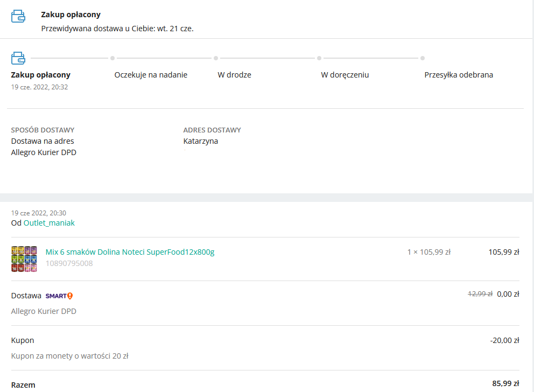
Task: Select the progress dot above W drodze
Action: [x=216, y=58]
